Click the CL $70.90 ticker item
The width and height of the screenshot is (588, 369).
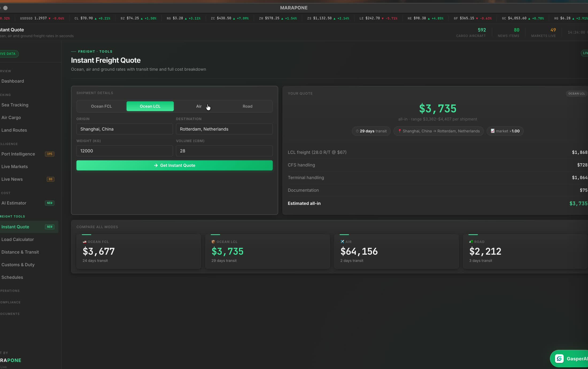(92, 18)
